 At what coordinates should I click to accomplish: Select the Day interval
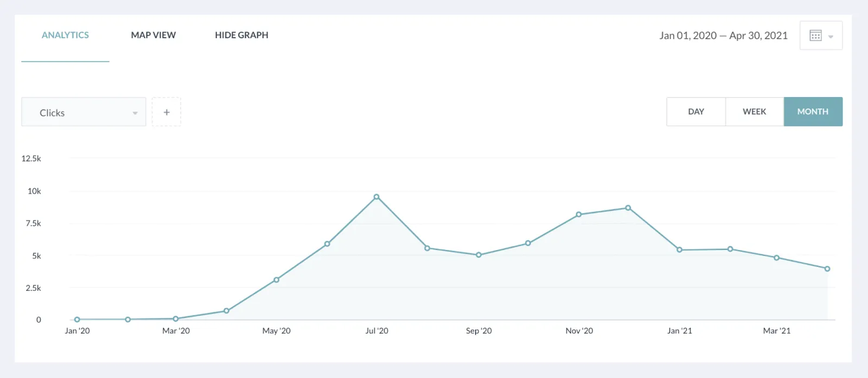pos(695,112)
